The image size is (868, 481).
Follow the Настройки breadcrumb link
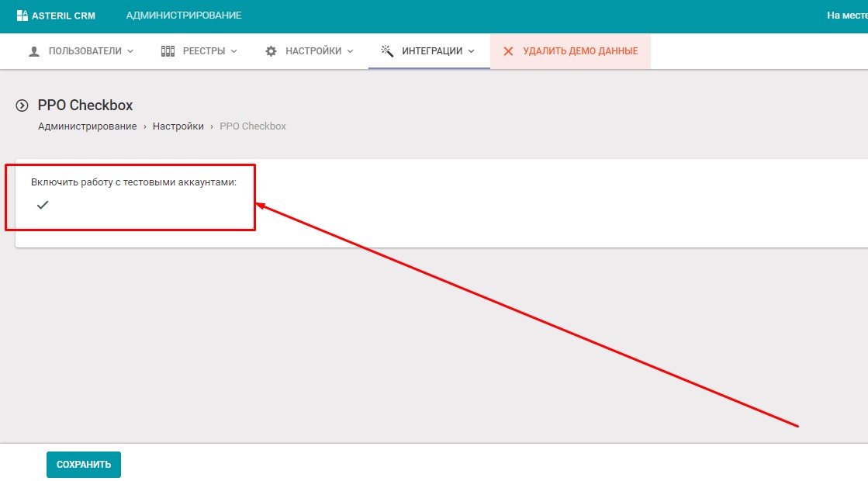click(178, 126)
